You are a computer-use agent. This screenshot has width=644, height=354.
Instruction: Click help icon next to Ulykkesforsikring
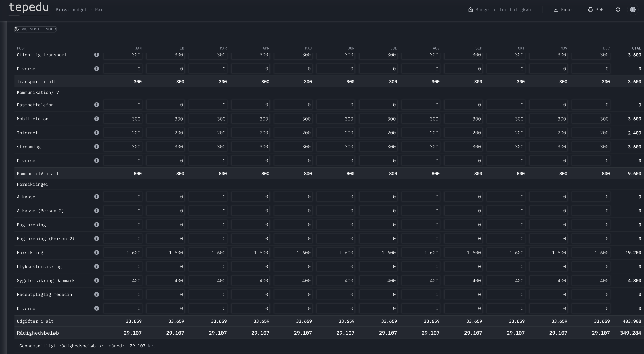tap(96, 267)
